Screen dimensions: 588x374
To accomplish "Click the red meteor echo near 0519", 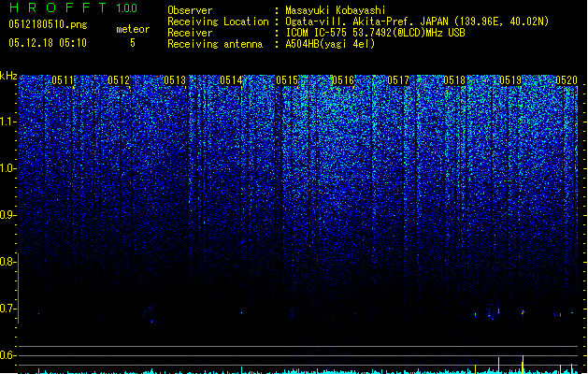I will coord(523,312).
